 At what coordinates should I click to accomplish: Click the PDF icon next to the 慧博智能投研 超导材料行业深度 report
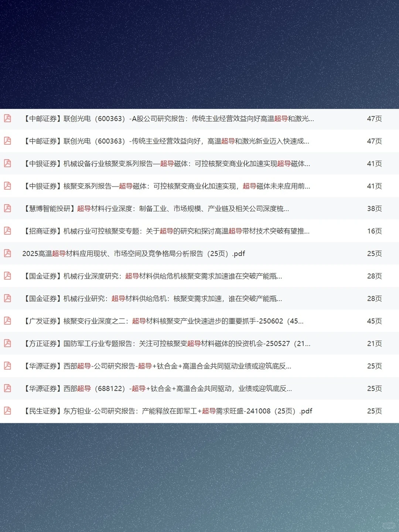click(x=7, y=209)
